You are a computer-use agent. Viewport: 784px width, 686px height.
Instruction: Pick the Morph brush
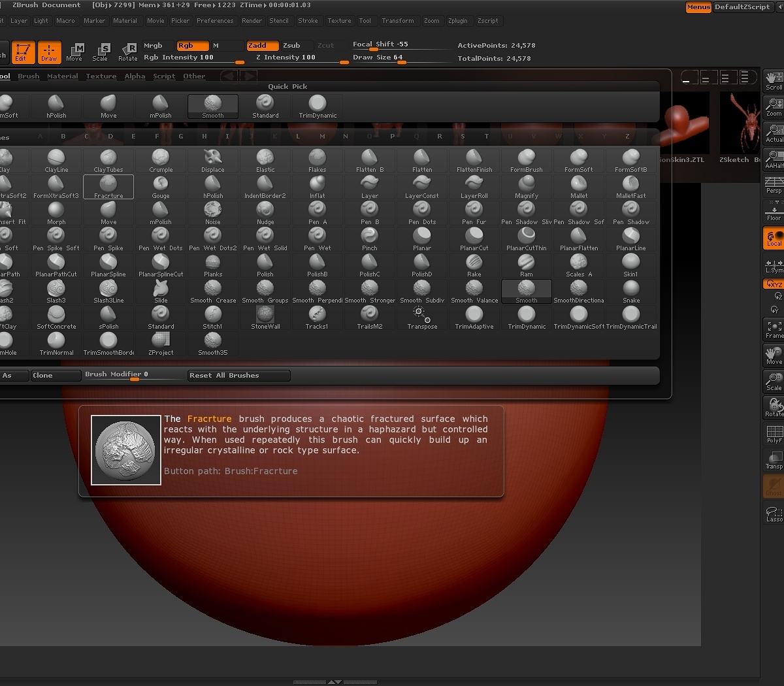pos(56,213)
